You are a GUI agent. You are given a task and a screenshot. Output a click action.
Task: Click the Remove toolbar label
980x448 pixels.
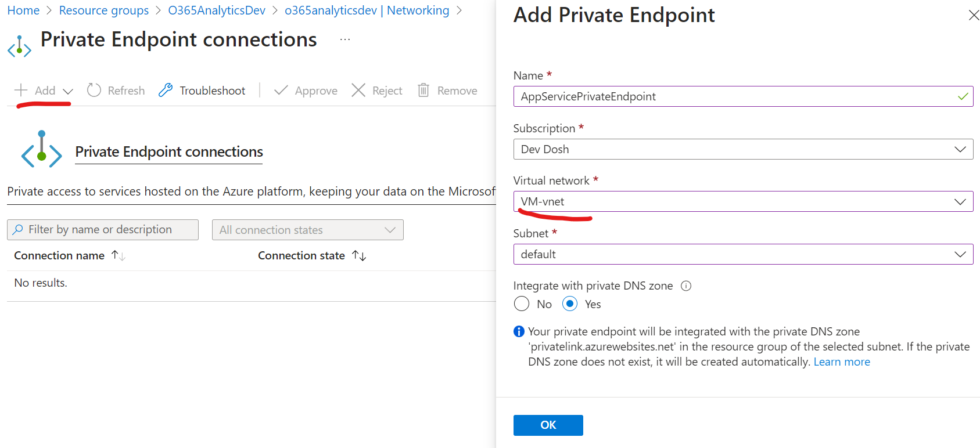click(x=457, y=91)
